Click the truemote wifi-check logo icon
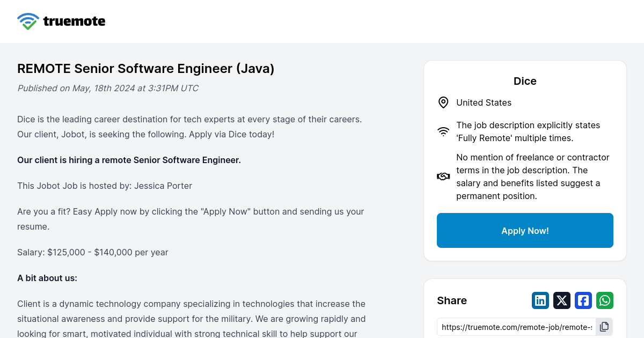Viewport: 644px width, 338px height. (28, 21)
